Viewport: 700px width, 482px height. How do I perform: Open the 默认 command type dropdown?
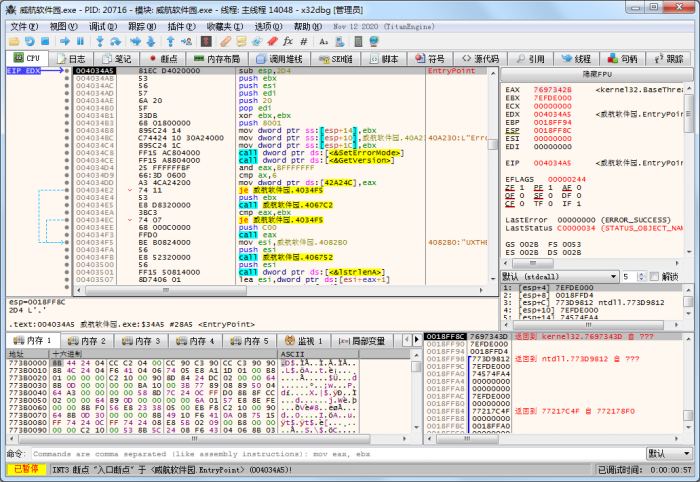(x=670, y=454)
